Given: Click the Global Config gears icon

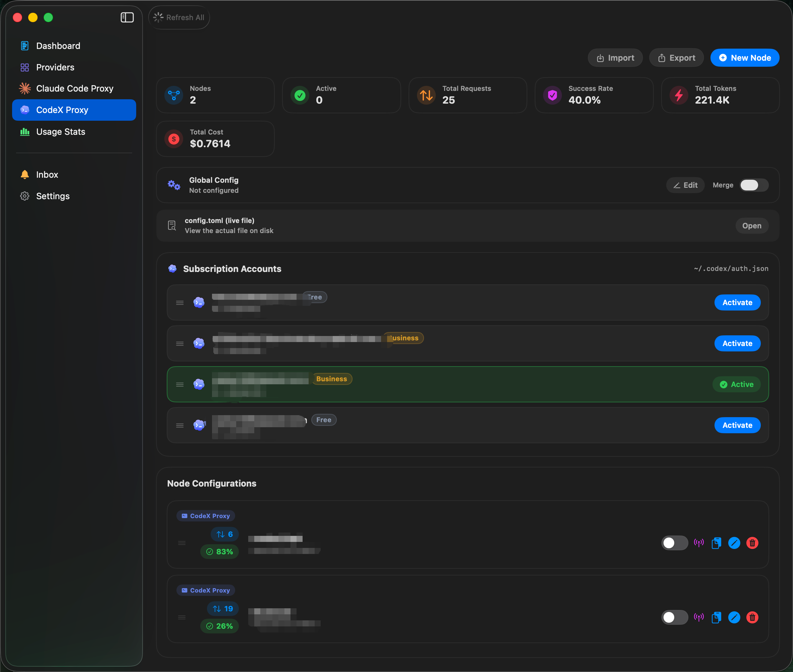Looking at the screenshot, I should tap(174, 185).
